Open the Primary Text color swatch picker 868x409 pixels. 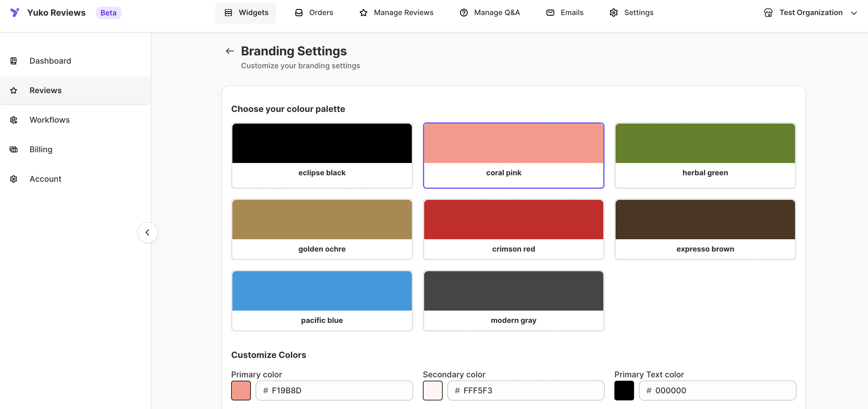point(624,390)
